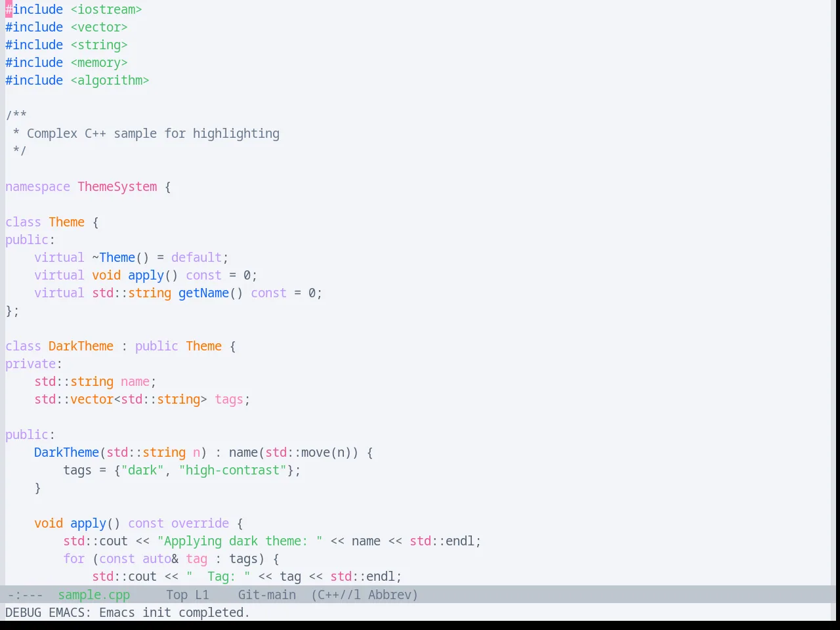The image size is (840, 630).
Task: Click std::move in the constructor initializer
Action: (x=298, y=452)
